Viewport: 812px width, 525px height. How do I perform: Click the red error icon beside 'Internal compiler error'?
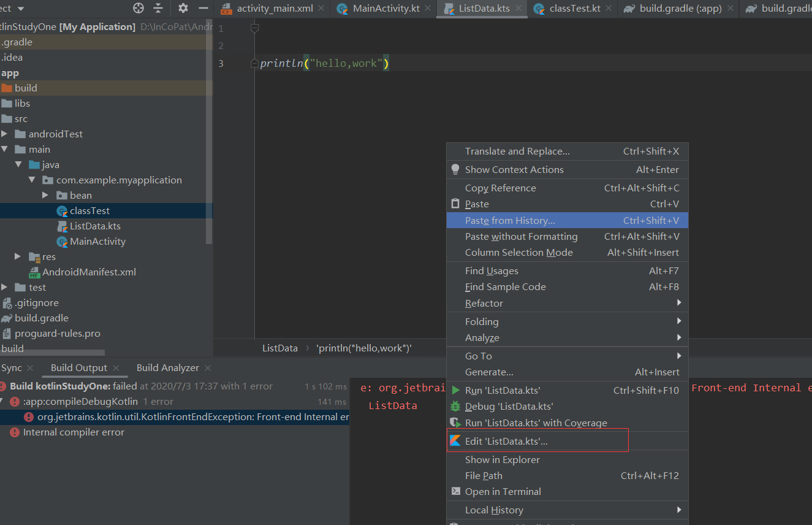[15, 432]
